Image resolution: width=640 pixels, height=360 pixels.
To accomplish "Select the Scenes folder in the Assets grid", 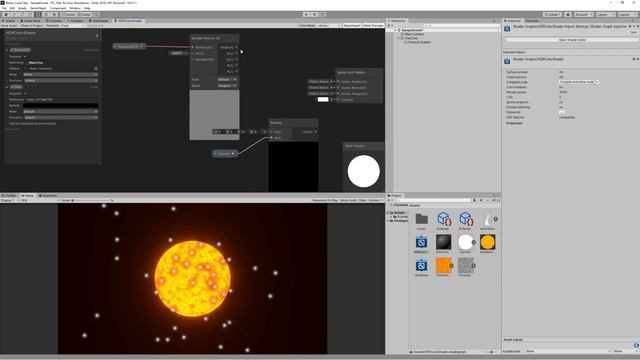I will tap(422, 219).
